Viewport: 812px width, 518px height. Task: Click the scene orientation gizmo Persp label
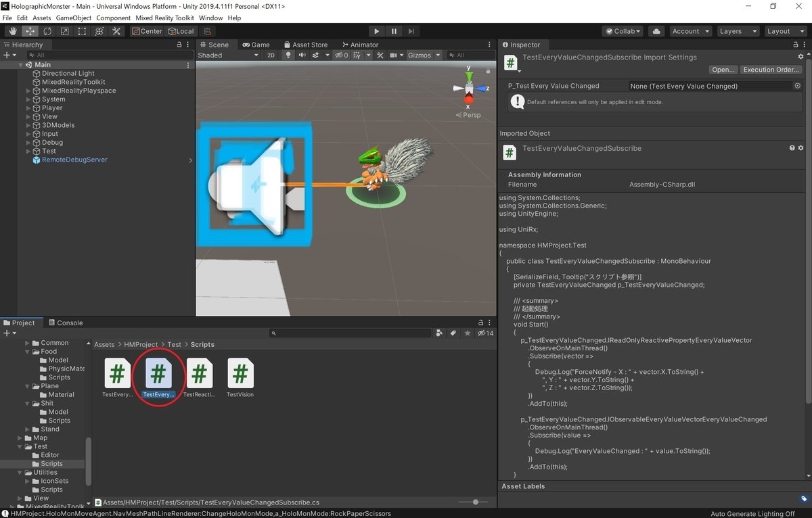pos(468,115)
